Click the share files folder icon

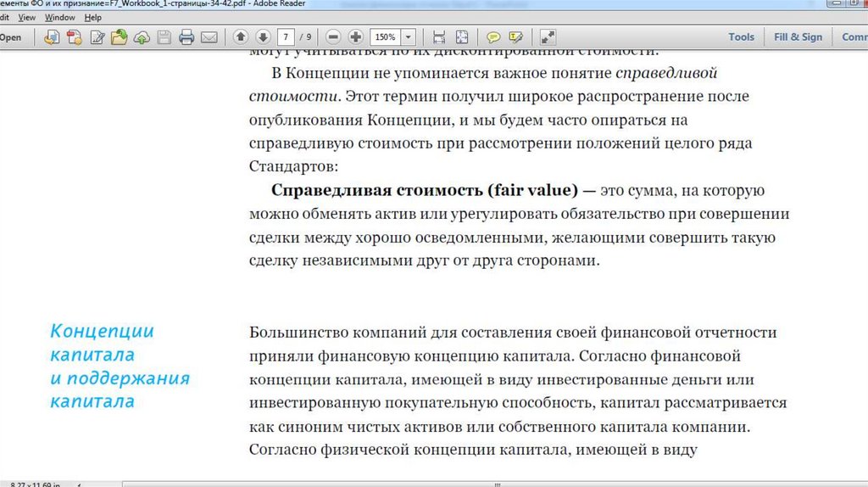tap(119, 37)
